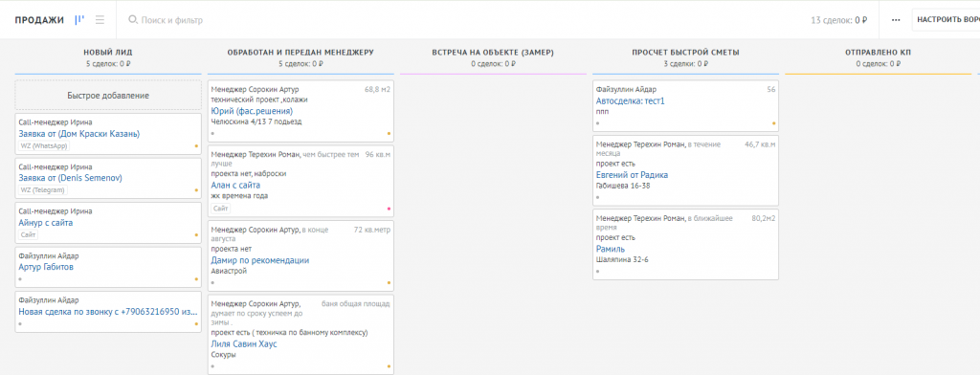Open deal Автосделка: тест1

(630, 100)
